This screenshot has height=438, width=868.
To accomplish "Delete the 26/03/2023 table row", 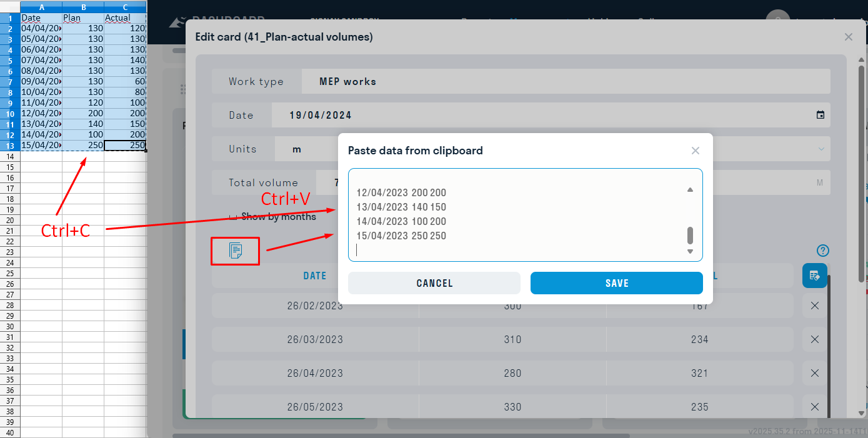I will 815,339.
